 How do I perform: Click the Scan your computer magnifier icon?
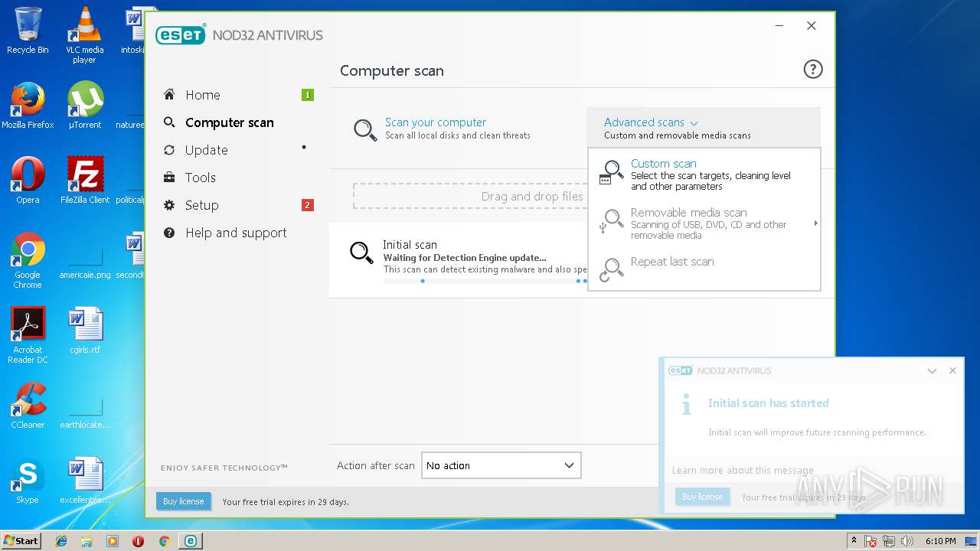(365, 129)
